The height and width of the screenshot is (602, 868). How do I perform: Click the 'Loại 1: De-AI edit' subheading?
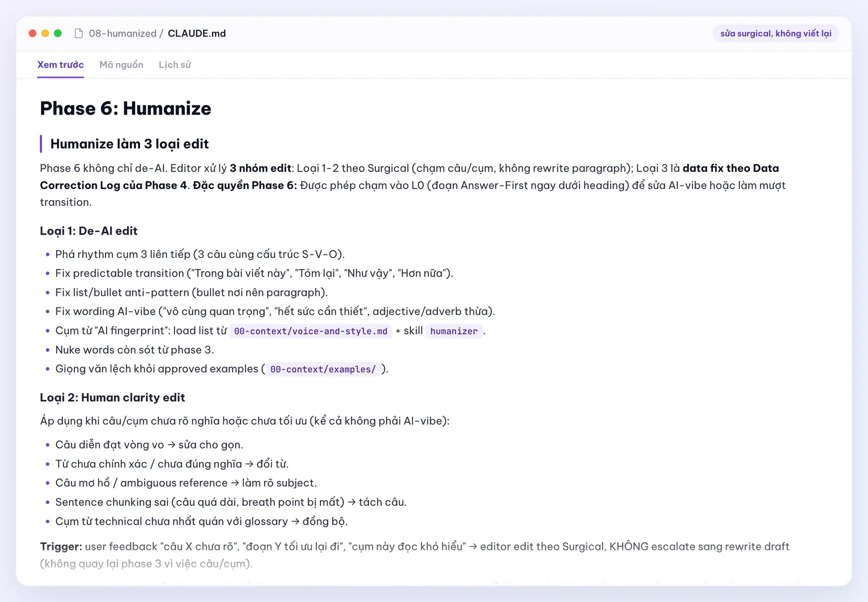click(x=88, y=231)
